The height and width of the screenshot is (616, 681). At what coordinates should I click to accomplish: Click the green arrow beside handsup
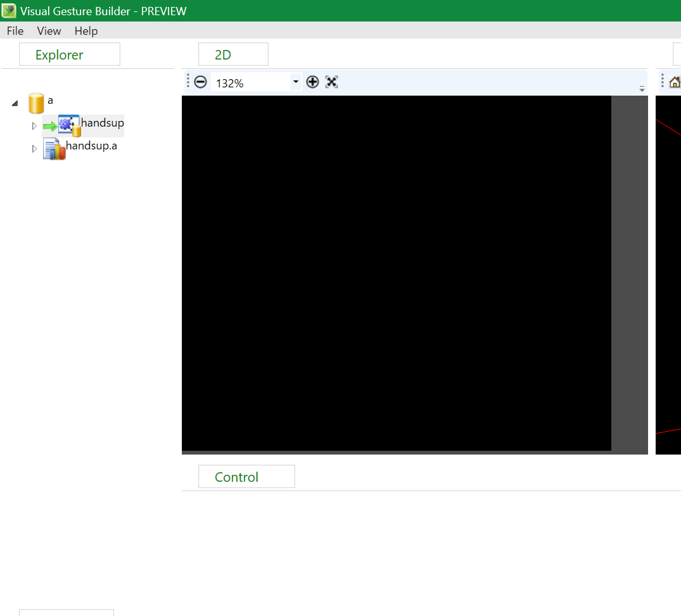pos(50,127)
